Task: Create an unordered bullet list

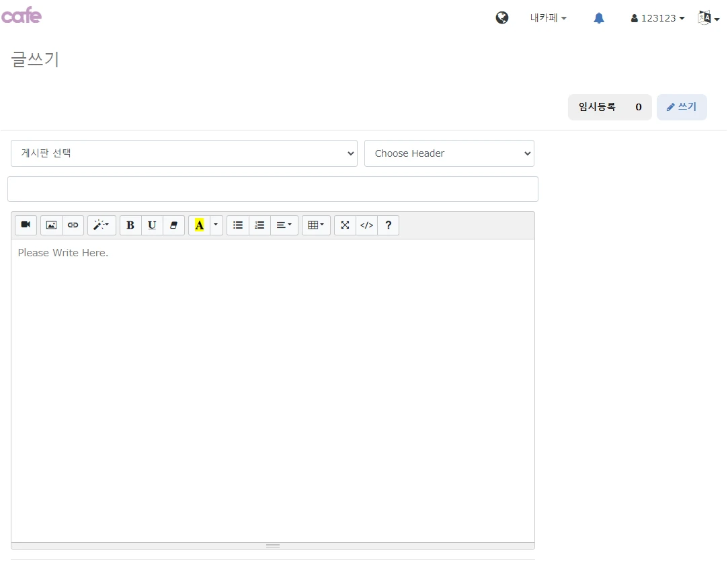Action: point(238,225)
